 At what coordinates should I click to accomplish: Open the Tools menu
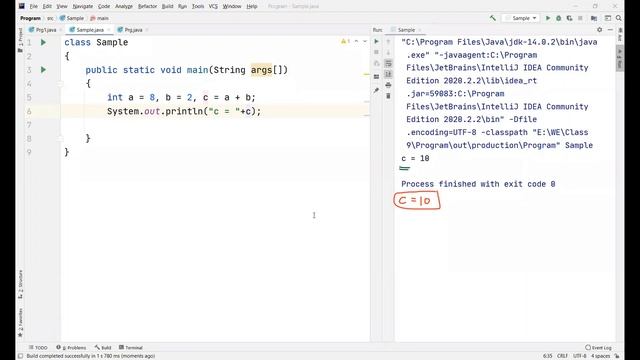point(198,7)
